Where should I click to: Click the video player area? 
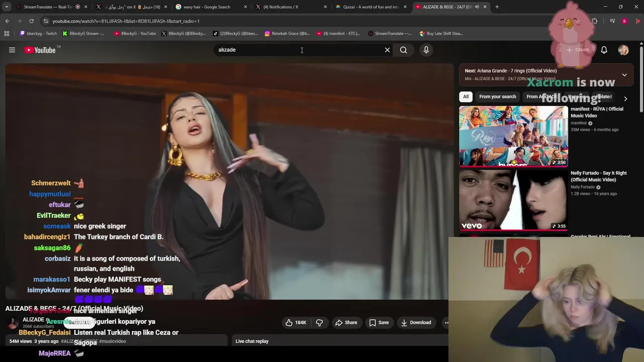pos(229,181)
